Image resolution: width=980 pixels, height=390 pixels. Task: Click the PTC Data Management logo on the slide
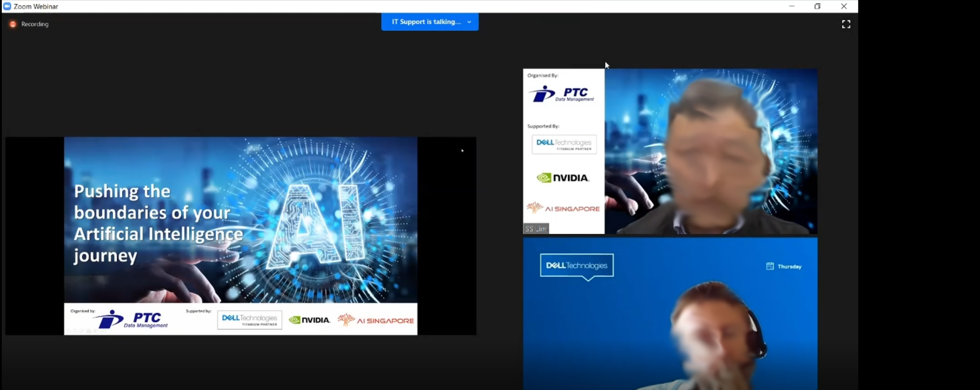coord(130,319)
